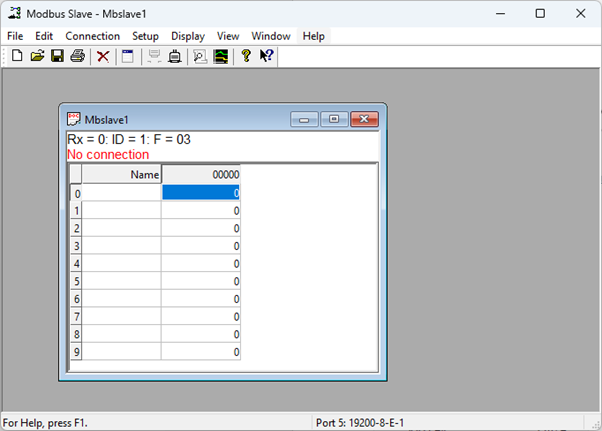Screen dimensions: 602x431
Task: Select row header 5
Action: [x=76, y=281]
